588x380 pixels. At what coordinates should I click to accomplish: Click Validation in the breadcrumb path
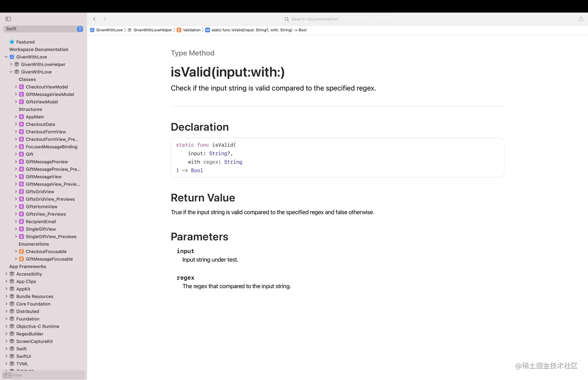pyautogui.click(x=192, y=30)
